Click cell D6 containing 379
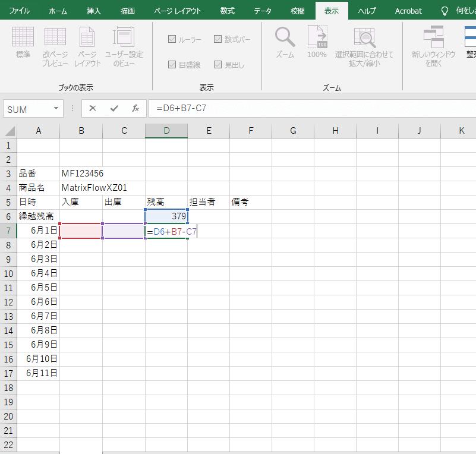476x454 pixels. 166,216
